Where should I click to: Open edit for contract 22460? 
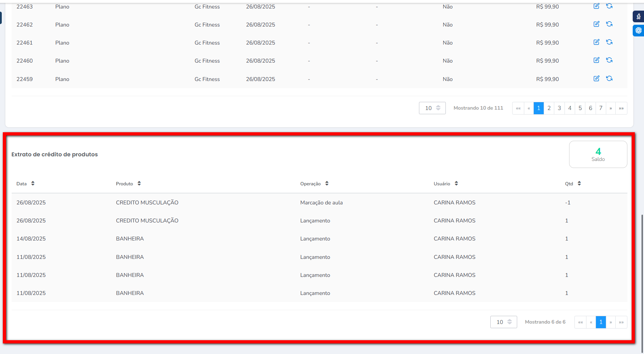(596, 60)
